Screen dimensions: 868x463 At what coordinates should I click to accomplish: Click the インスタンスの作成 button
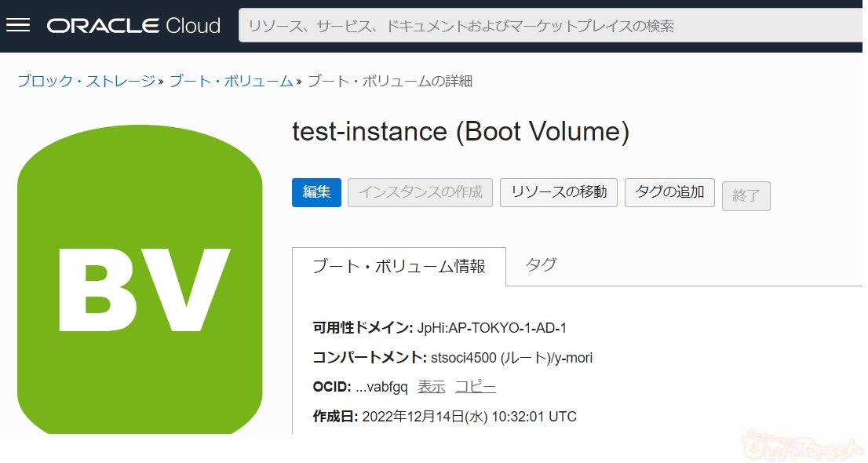click(x=420, y=192)
